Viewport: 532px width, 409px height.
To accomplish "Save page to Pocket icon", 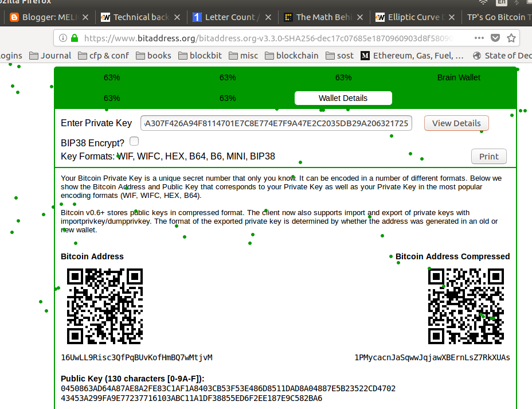I will point(495,38).
